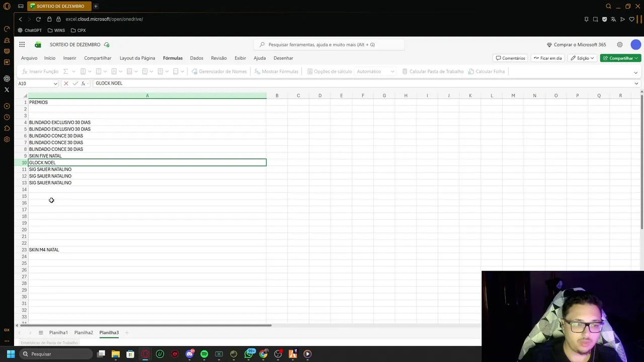This screenshot has height=362, width=644.
Task: Open the Desenhar ribbon tab
Action: pyautogui.click(x=283, y=58)
